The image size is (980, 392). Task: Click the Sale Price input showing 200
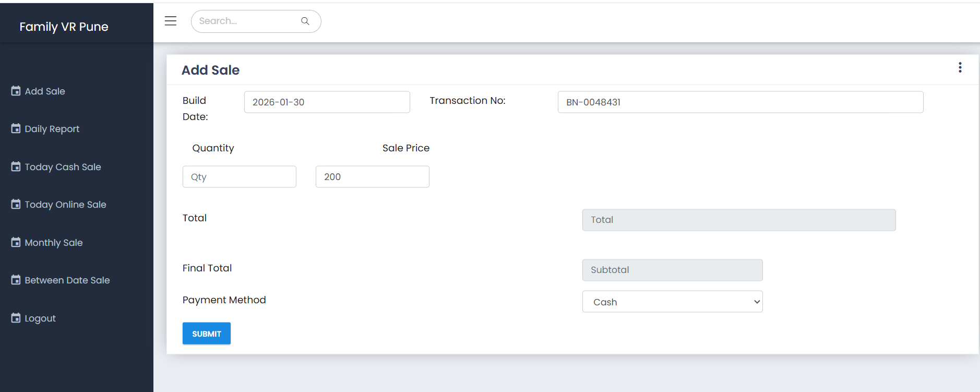click(372, 177)
